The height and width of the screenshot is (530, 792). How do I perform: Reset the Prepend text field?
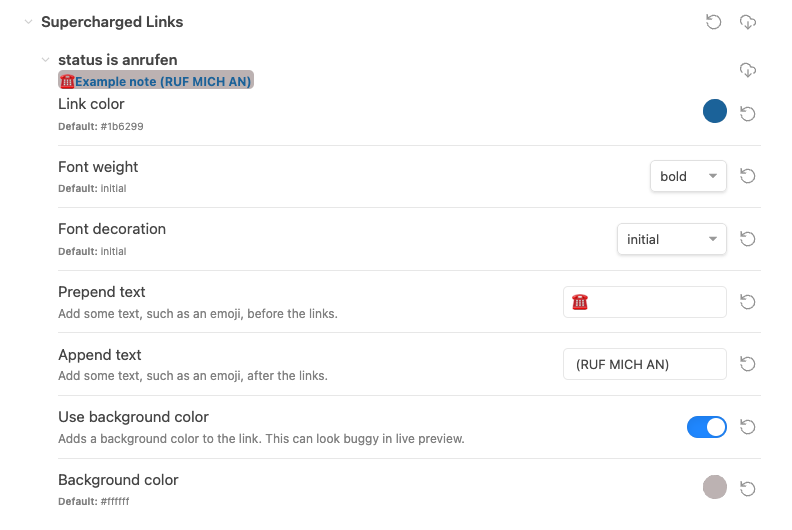coord(747,302)
